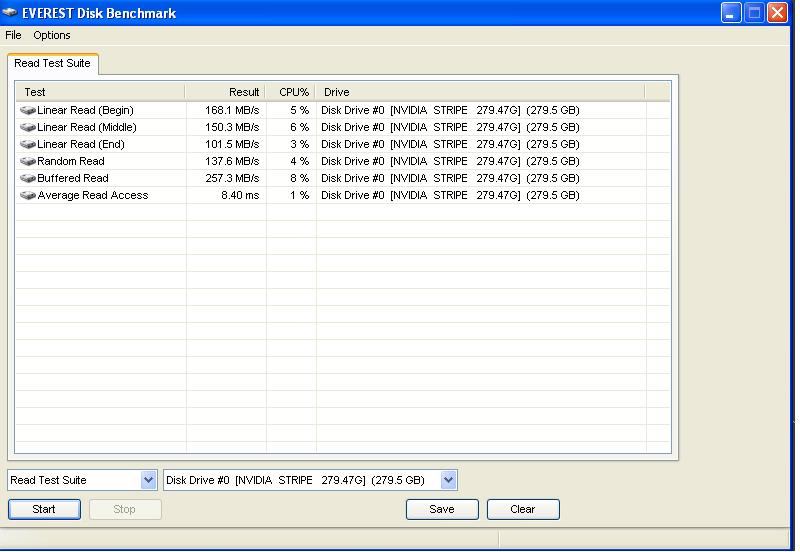Click the 257.3 MB/s result value
This screenshot has height=552, width=800.
pyautogui.click(x=232, y=178)
